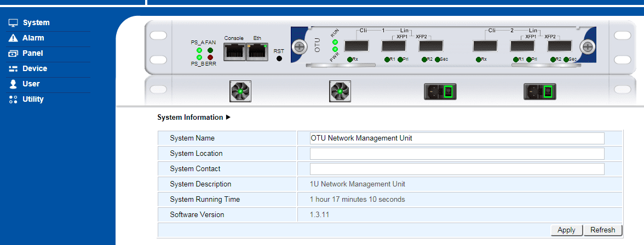Image resolution: width=644 pixels, height=245 pixels.
Task: Click the red ERR status LED
Action: (x=210, y=57)
